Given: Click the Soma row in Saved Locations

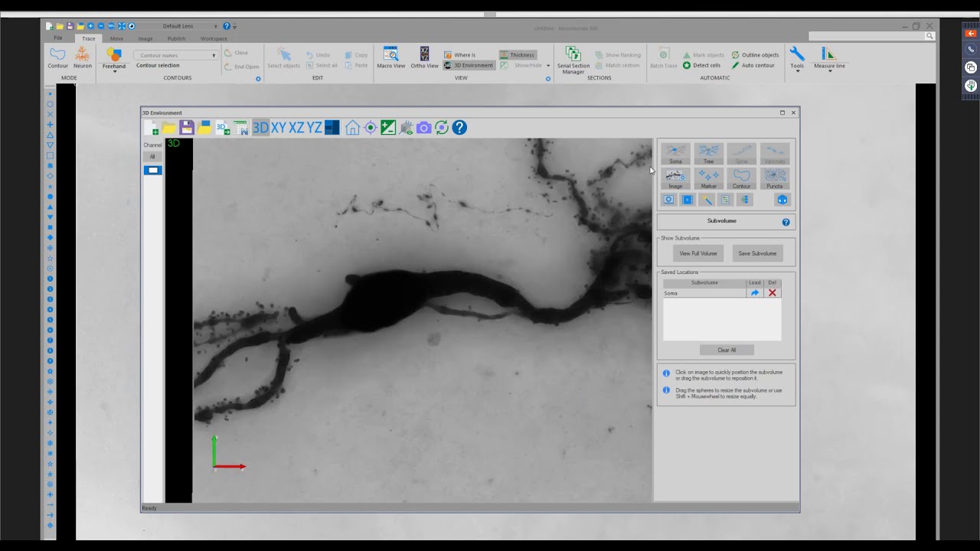Looking at the screenshot, I should (704, 293).
